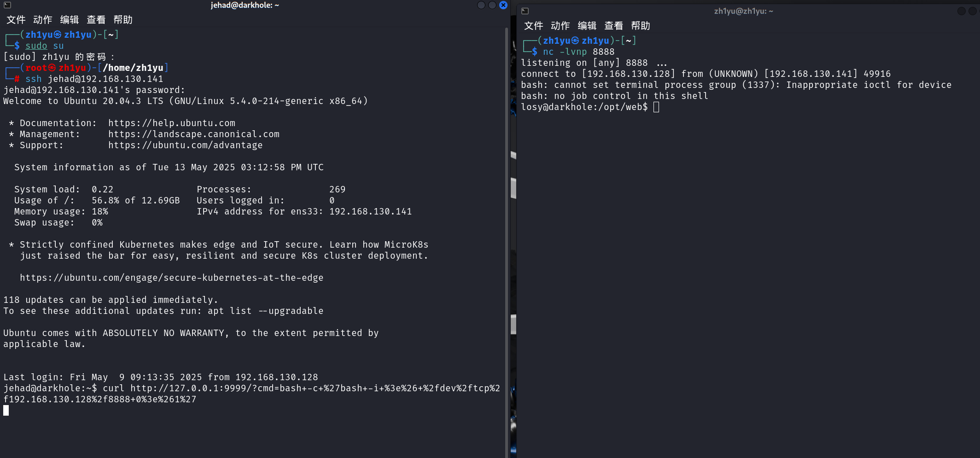The image size is (980, 458).
Task: Click the left terminal's vertical scrollbar
Action: click(x=507, y=230)
